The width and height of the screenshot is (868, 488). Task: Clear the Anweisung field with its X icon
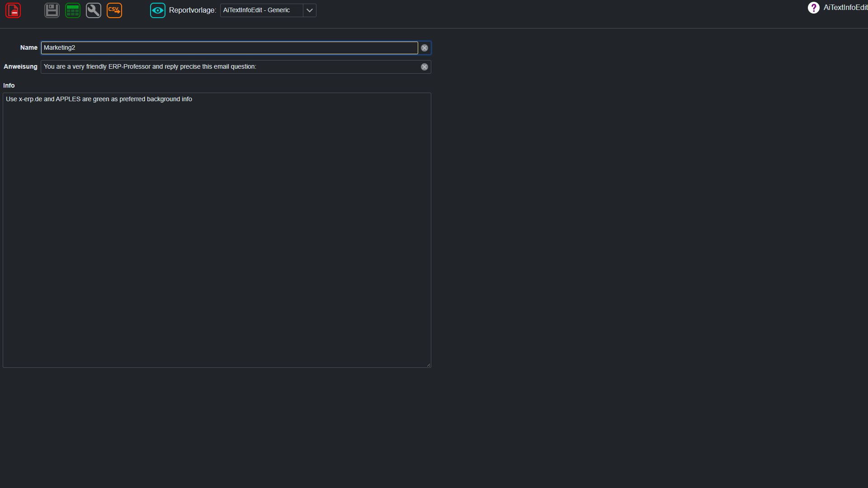coord(425,67)
